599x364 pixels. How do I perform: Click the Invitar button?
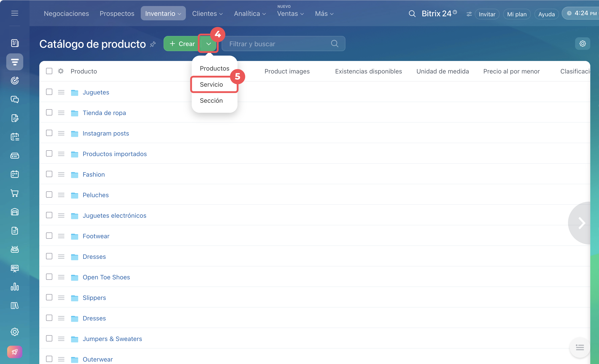487,14
